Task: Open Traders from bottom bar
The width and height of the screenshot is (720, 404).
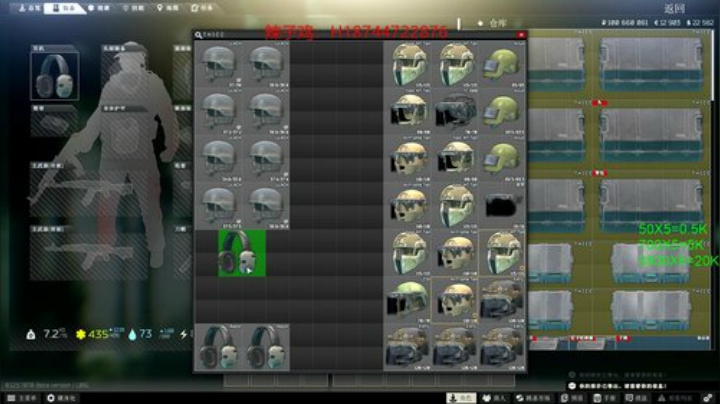Action: [494, 398]
